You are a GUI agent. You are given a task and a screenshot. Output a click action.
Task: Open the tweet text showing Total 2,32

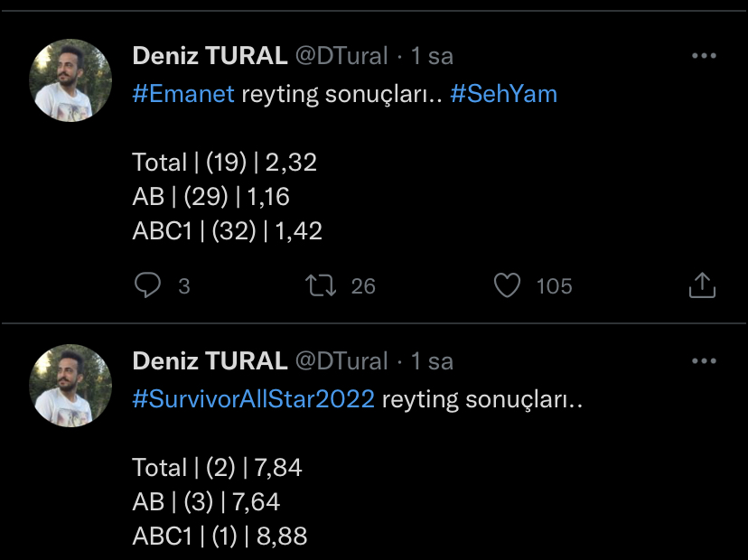tap(225, 163)
